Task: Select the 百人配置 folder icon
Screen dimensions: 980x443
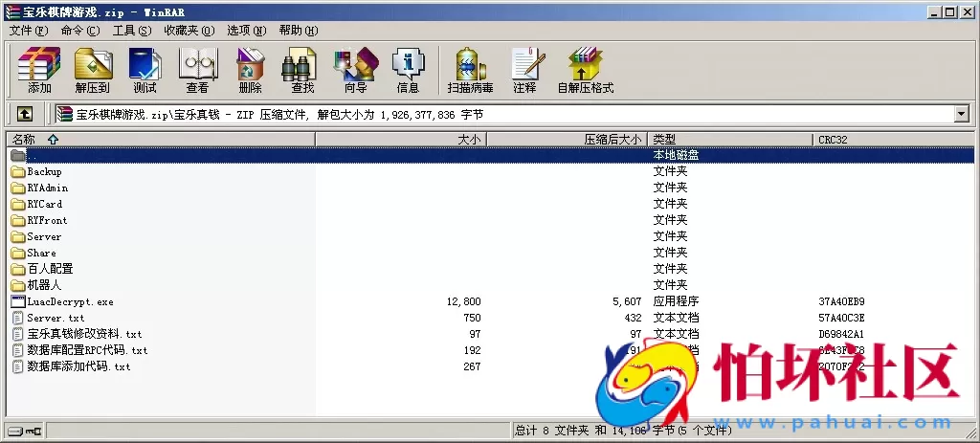Action: click(x=18, y=269)
